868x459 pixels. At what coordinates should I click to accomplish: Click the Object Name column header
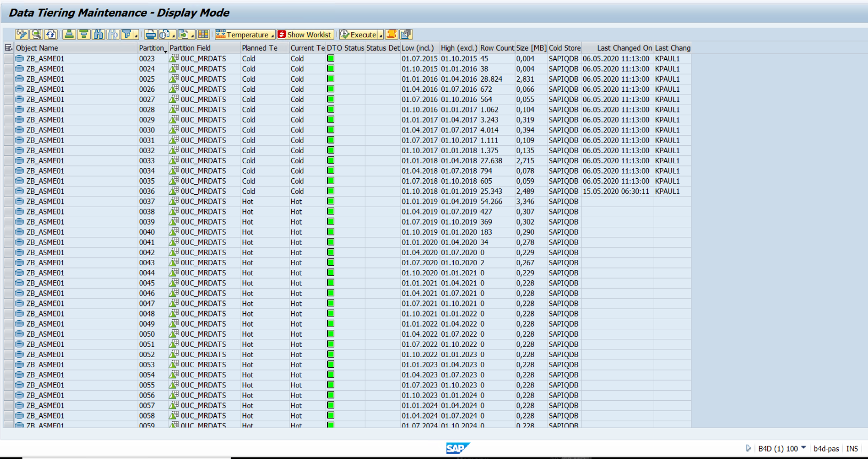pyautogui.click(x=76, y=48)
